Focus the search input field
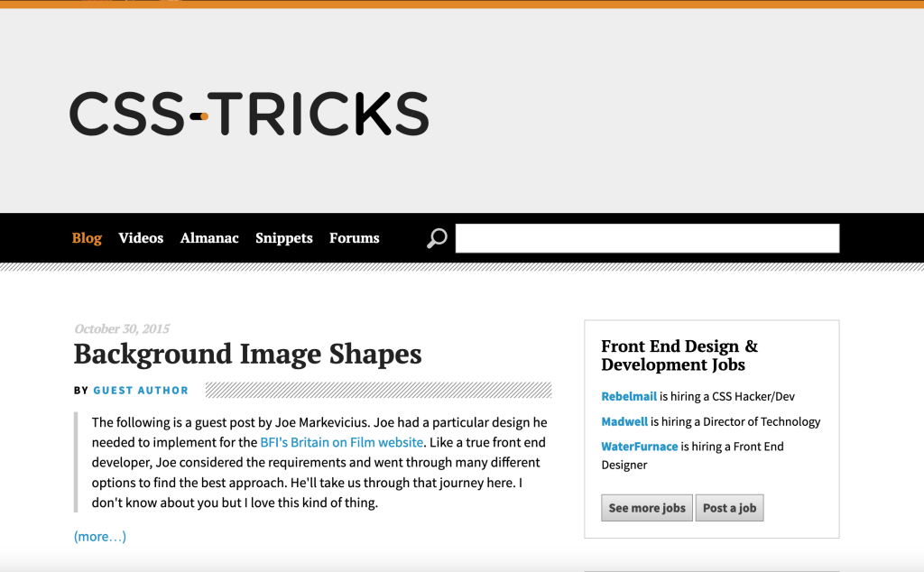The image size is (924, 572). click(x=647, y=238)
